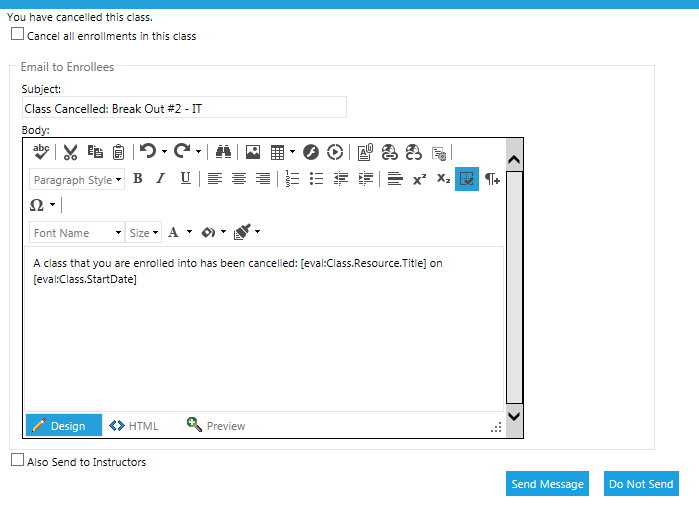Click the scissors Cut icon

click(70, 152)
